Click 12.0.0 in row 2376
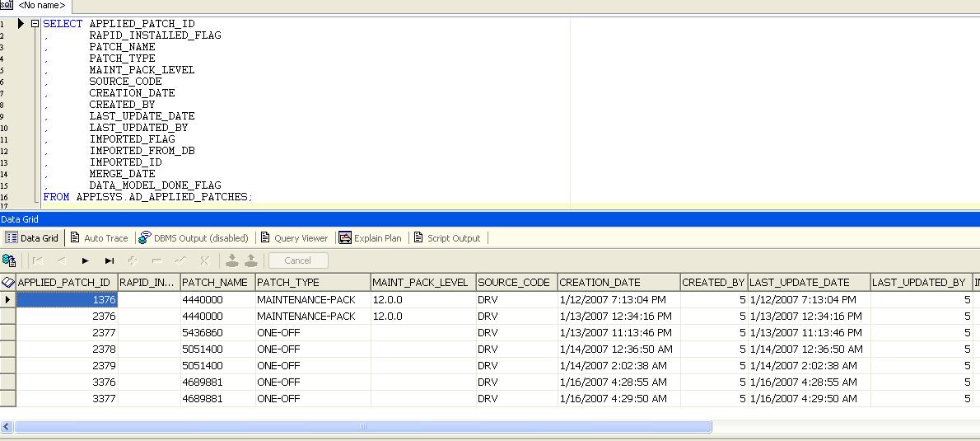 coord(423,316)
